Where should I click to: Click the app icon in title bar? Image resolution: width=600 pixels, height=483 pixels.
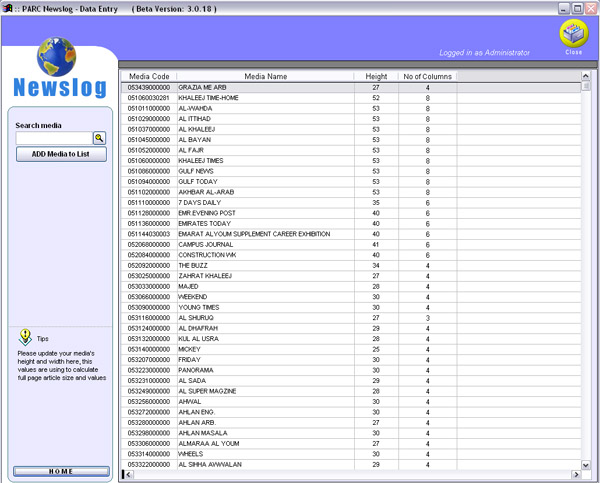click(x=7, y=8)
